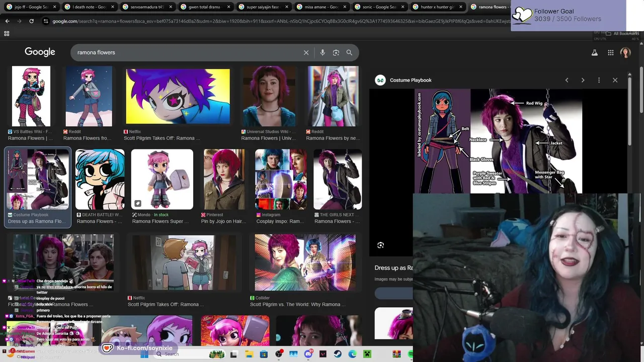Open Microsoft Store from the taskbar
Viewport: 644px width, 362px height.
(264, 354)
